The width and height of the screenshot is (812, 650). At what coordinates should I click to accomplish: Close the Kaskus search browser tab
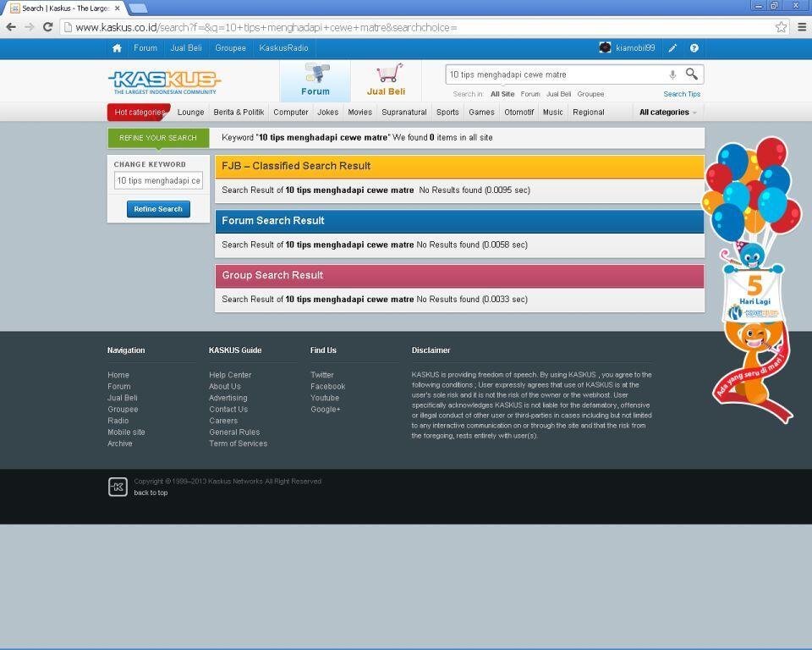point(117,8)
